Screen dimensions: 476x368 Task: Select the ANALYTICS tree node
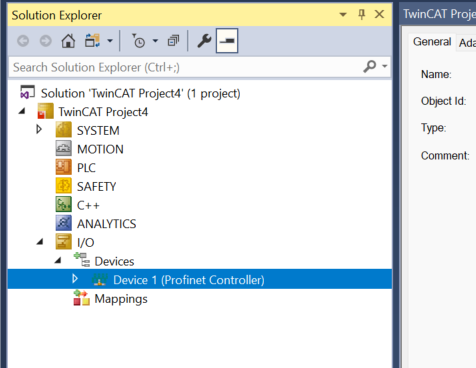[x=106, y=224]
